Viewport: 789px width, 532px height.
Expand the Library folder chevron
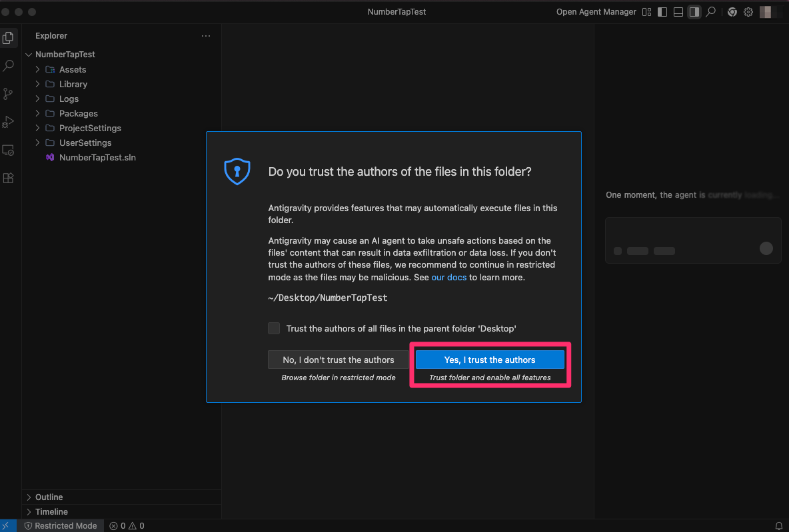37,84
